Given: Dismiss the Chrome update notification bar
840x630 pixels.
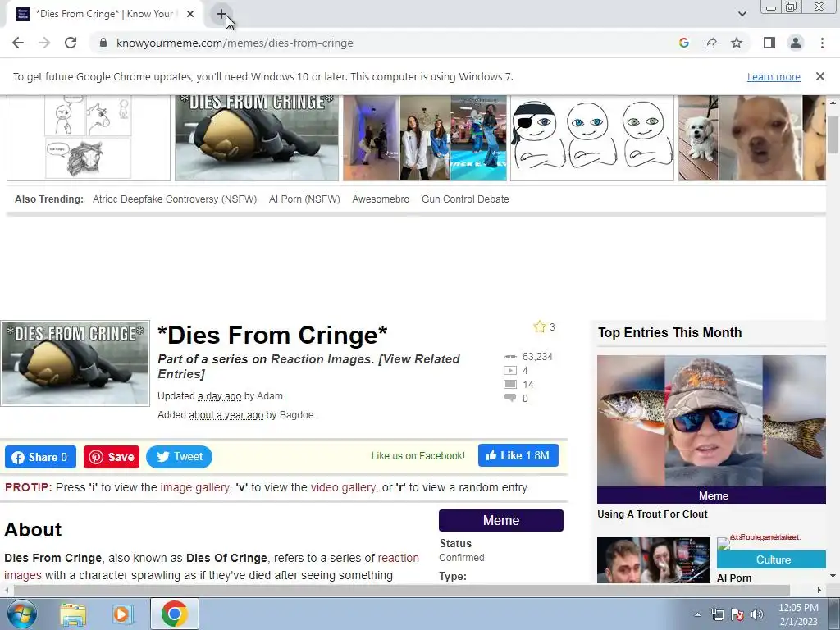Looking at the screenshot, I should [x=820, y=76].
